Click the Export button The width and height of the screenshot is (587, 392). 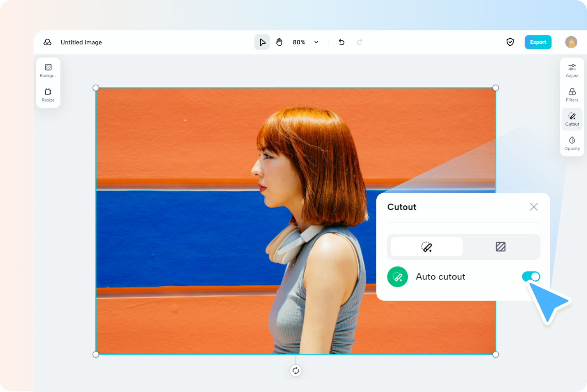tap(538, 42)
